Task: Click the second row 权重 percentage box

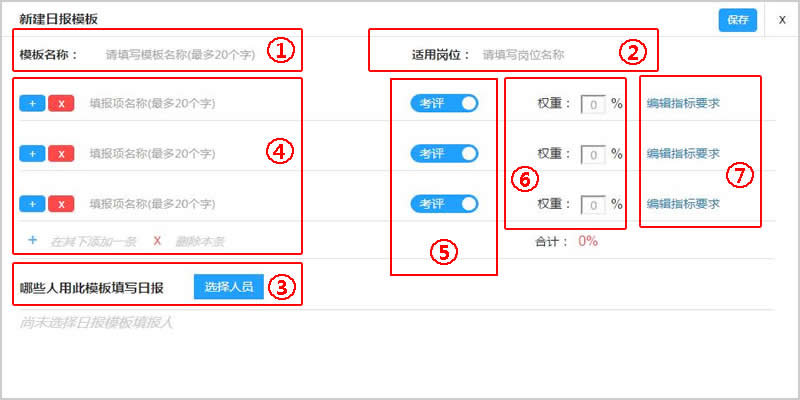Action: [x=593, y=154]
